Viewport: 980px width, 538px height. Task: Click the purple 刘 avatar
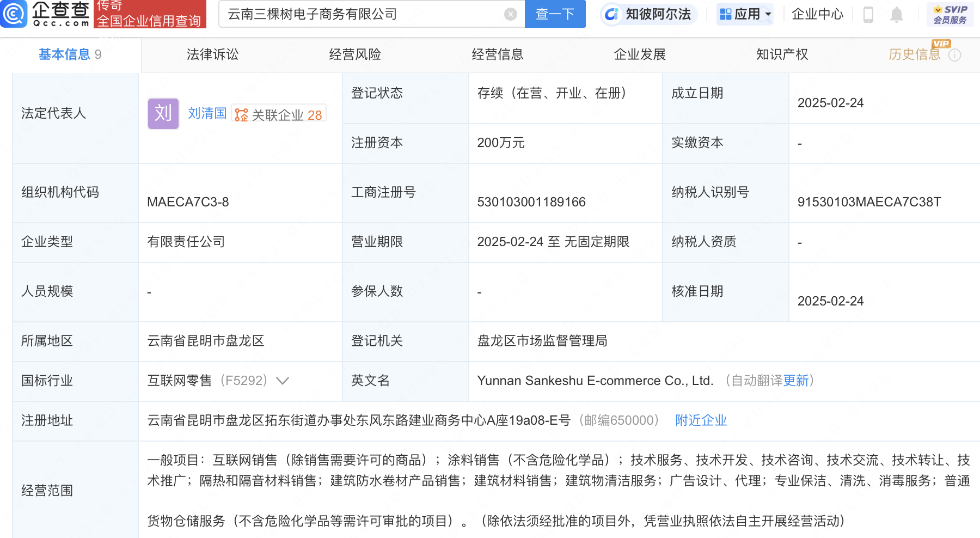(163, 113)
